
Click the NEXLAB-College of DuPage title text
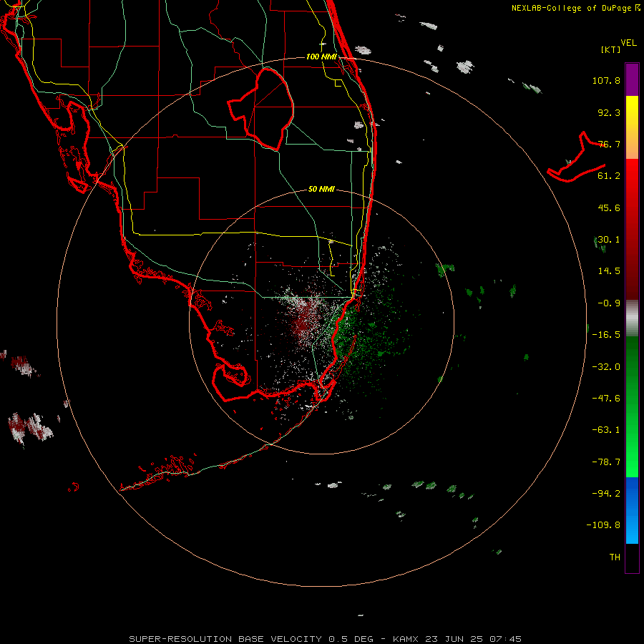[x=575, y=8]
